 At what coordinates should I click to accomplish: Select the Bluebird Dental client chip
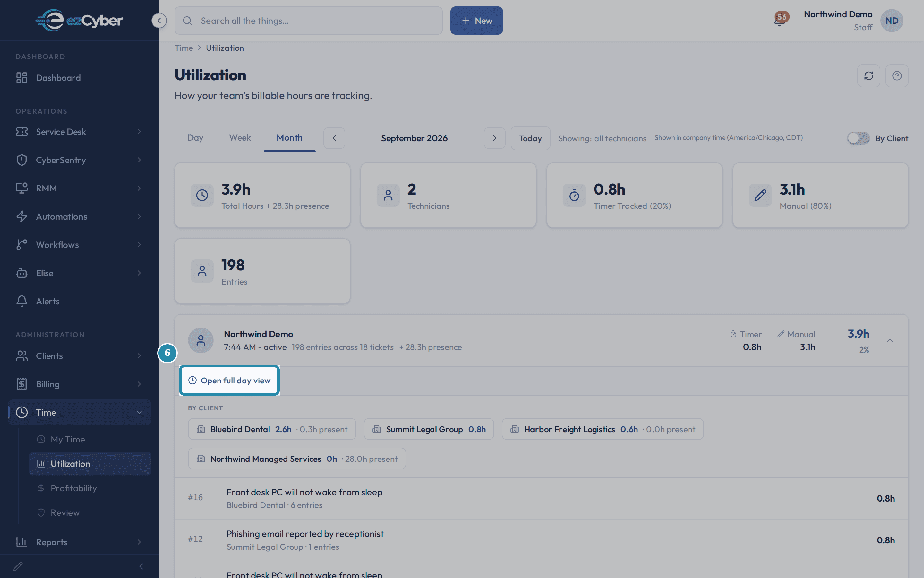click(272, 429)
